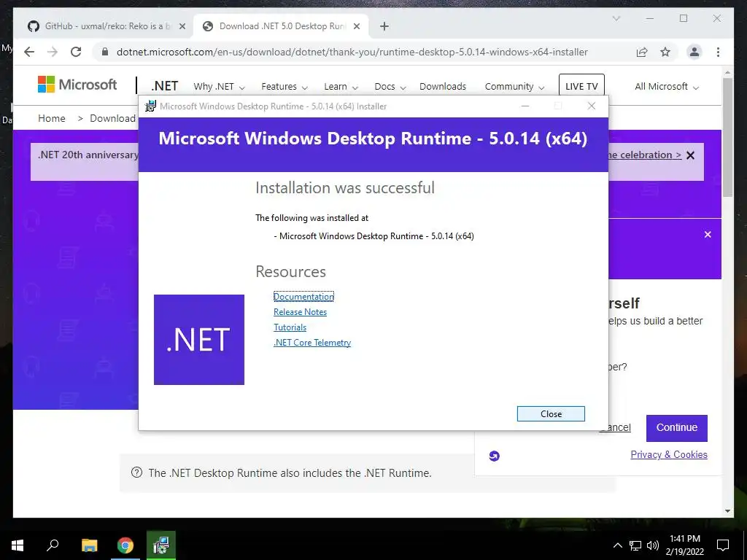Bookmark this page with the star icon
747x560 pixels.
pos(665,52)
